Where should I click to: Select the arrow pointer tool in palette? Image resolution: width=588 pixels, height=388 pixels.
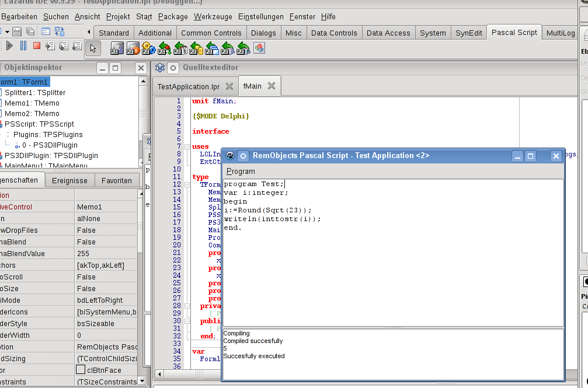93,47
